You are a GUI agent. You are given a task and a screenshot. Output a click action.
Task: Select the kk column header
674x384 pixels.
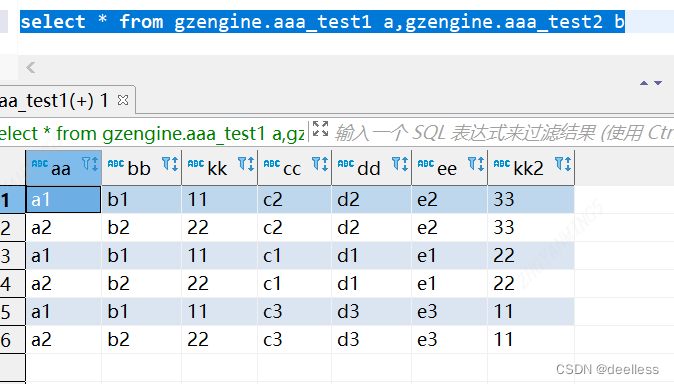point(220,168)
